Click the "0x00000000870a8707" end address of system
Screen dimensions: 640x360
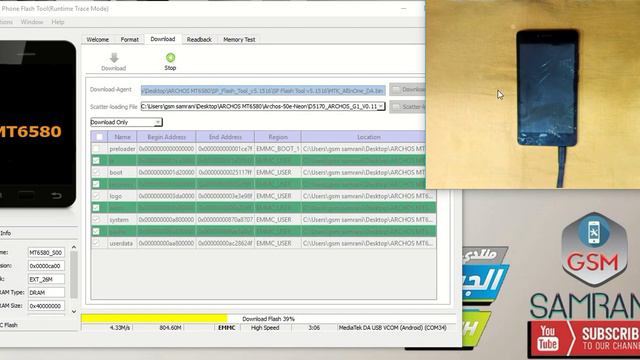coord(225,220)
